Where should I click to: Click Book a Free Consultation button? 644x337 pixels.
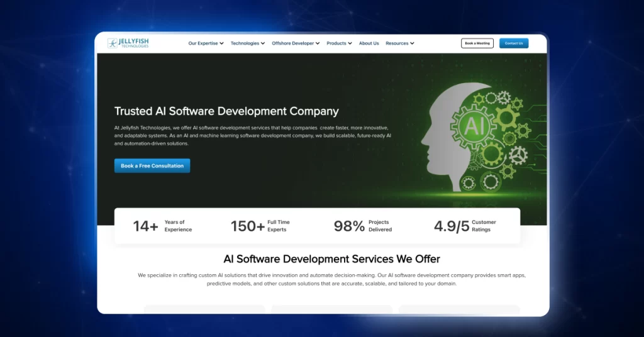(152, 166)
